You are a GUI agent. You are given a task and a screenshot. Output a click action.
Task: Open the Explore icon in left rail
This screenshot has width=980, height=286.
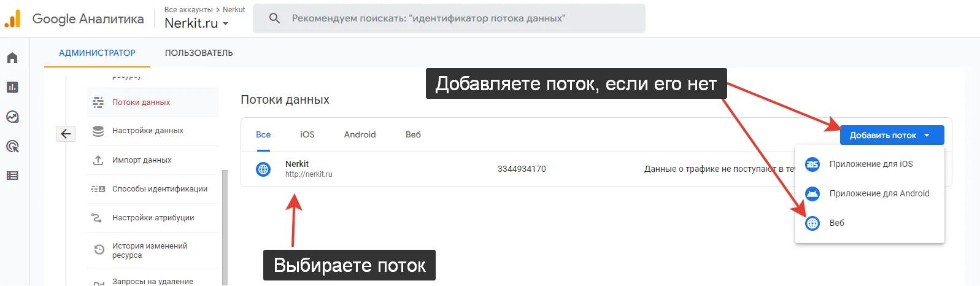click(12, 117)
